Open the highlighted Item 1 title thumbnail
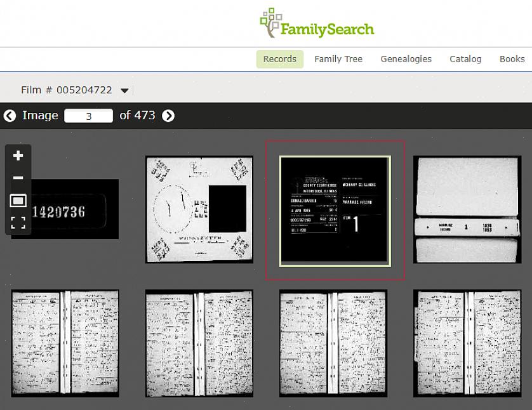Viewport: 532px width, 410px height. [x=335, y=211]
